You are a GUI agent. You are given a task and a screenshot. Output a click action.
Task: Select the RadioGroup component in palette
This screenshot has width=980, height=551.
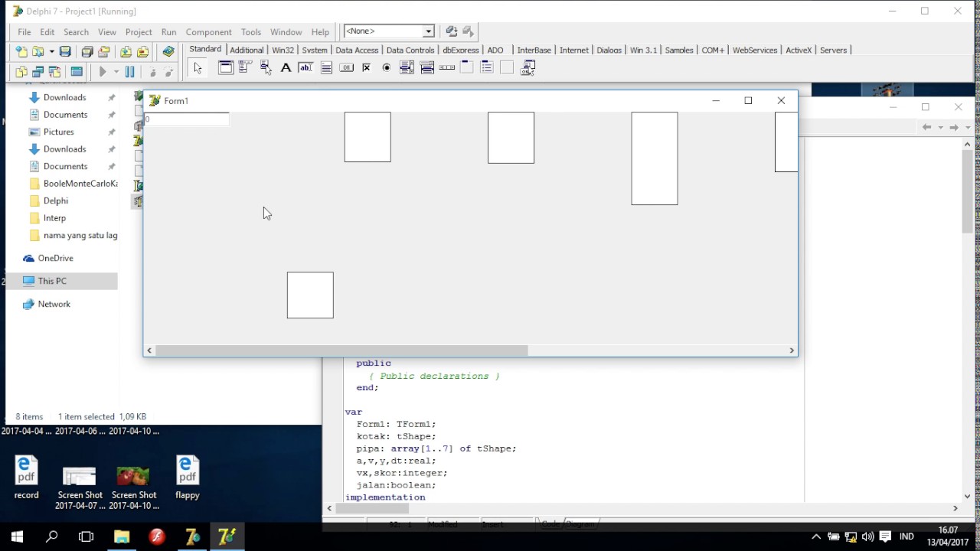pyautogui.click(x=487, y=68)
